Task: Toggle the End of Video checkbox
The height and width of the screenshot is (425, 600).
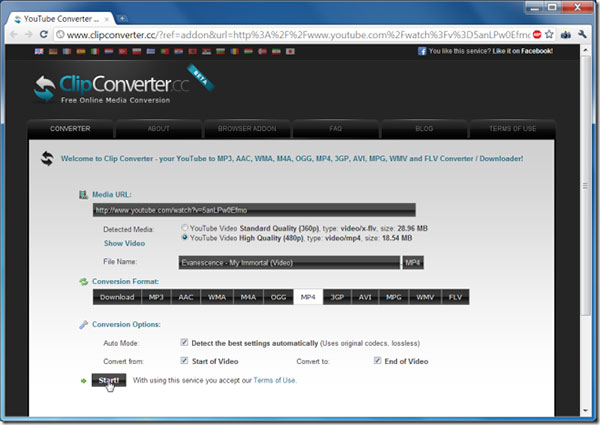Action: pyautogui.click(x=377, y=361)
